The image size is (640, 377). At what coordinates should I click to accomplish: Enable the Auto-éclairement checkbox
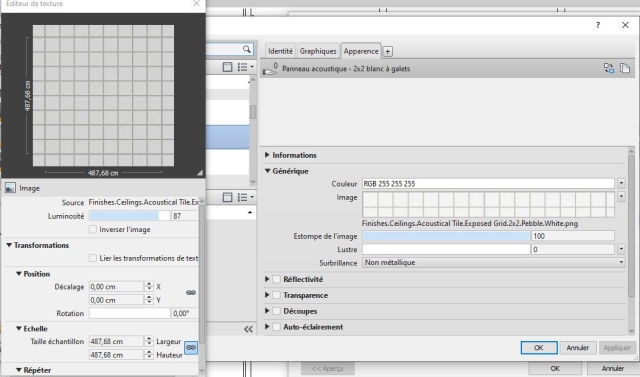click(x=276, y=327)
